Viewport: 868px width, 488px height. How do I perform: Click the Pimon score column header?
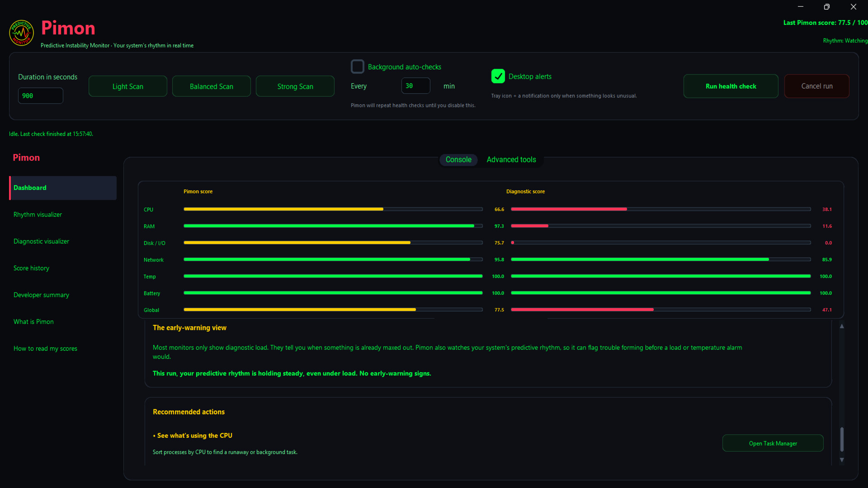coord(198,192)
